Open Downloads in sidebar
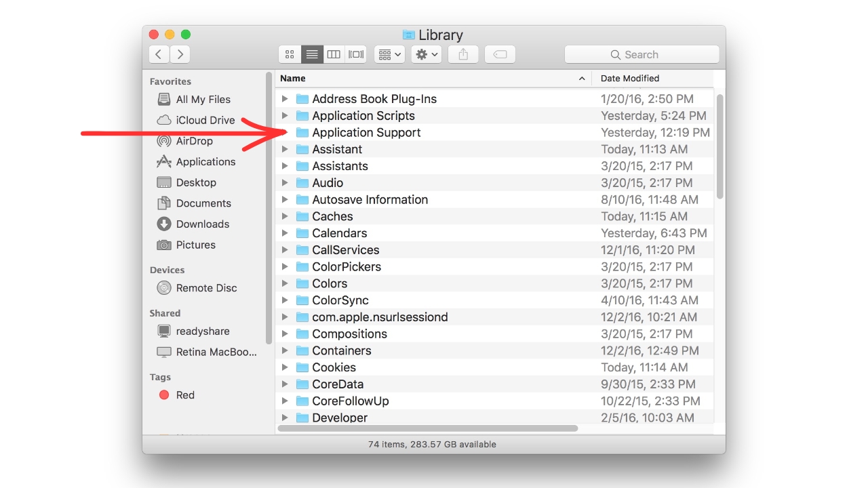The image size is (868, 488). pos(193,224)
